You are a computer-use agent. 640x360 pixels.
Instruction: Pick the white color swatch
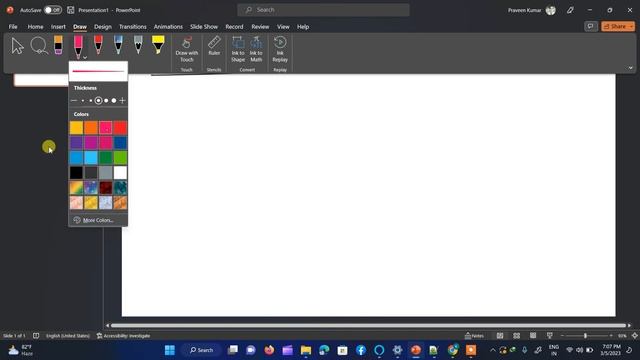pyautogui.click(x=120, y=173)
